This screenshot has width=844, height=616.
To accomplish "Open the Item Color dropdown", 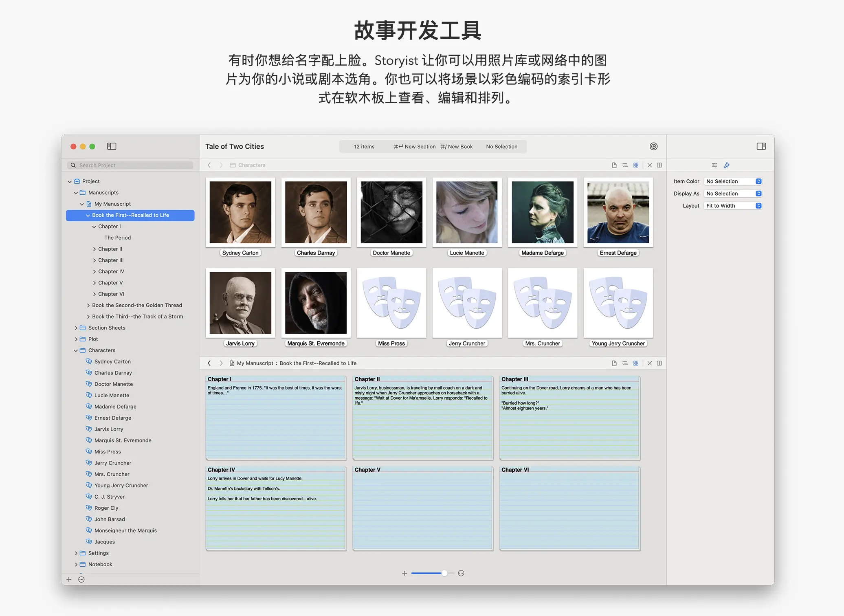I will click(x=733, y=181).
